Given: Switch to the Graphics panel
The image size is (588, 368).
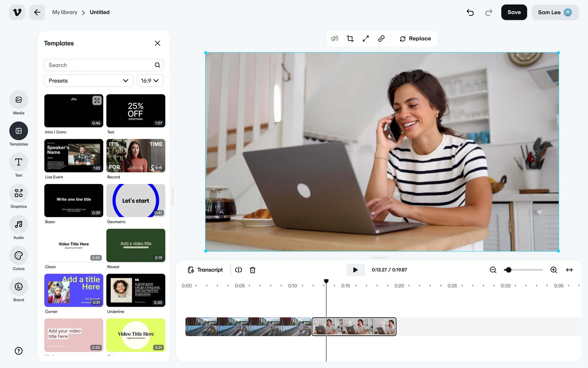Looking at the screenshot, I should pyautogui.click(x=19, y=194).
